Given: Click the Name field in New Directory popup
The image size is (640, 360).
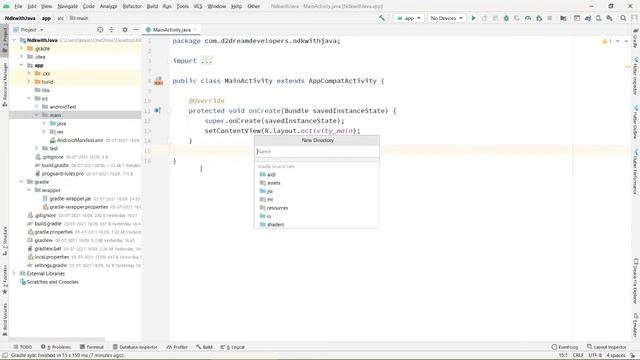Looking at the screenshot, I should click(317, 151).
